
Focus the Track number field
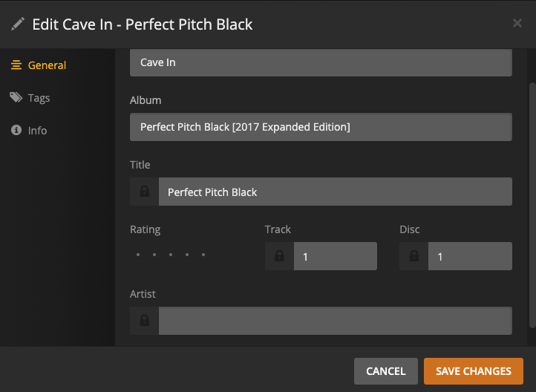[x=335, y=257]
